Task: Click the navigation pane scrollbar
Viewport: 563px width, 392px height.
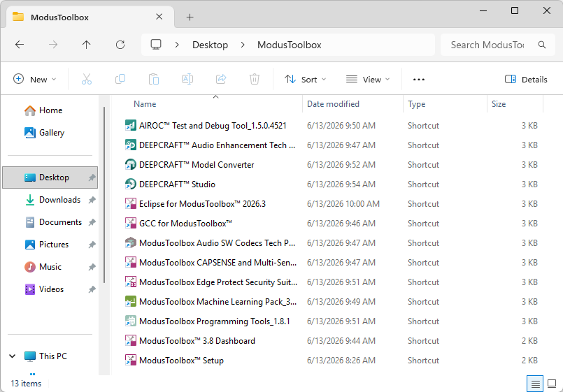Action: click(104, 195)
